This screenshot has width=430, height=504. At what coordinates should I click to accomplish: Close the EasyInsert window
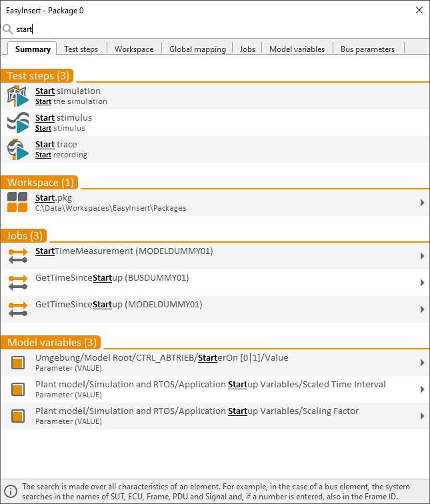419,10
